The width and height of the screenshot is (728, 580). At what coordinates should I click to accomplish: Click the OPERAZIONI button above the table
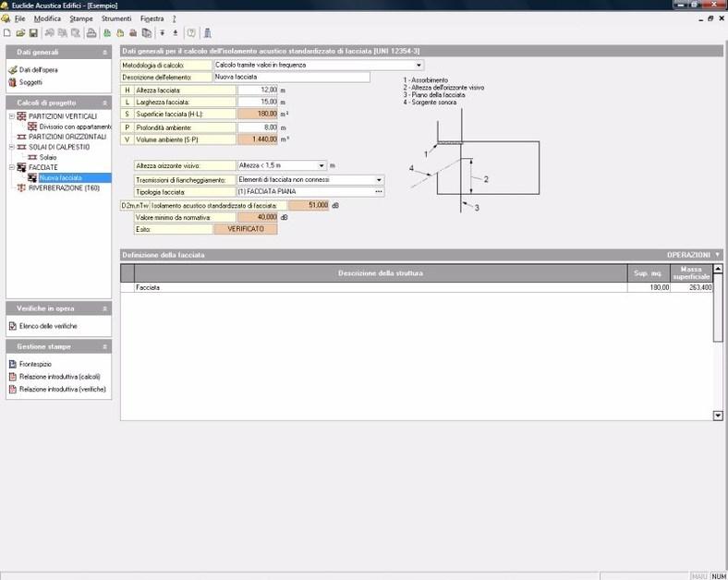(693, 254)
